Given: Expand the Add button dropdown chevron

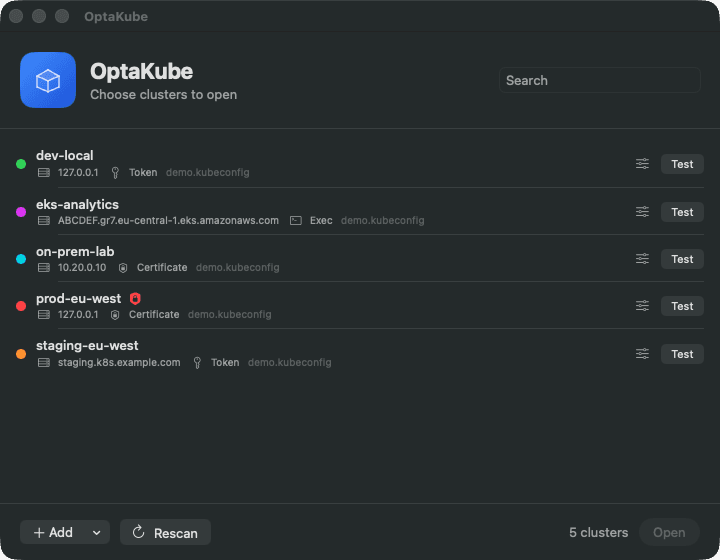Looking at the screenshot, I should tap(96, 532).
